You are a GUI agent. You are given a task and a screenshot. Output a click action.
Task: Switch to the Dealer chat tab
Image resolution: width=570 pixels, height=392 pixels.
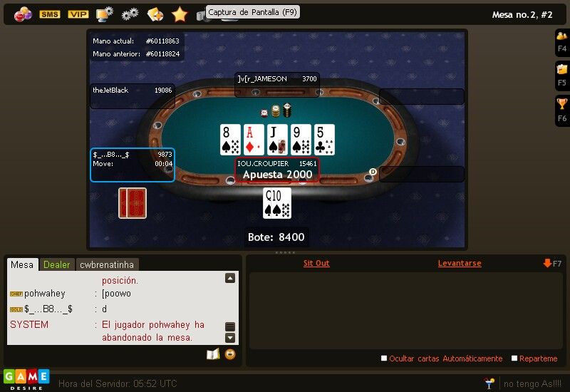[x=57, y=264]
